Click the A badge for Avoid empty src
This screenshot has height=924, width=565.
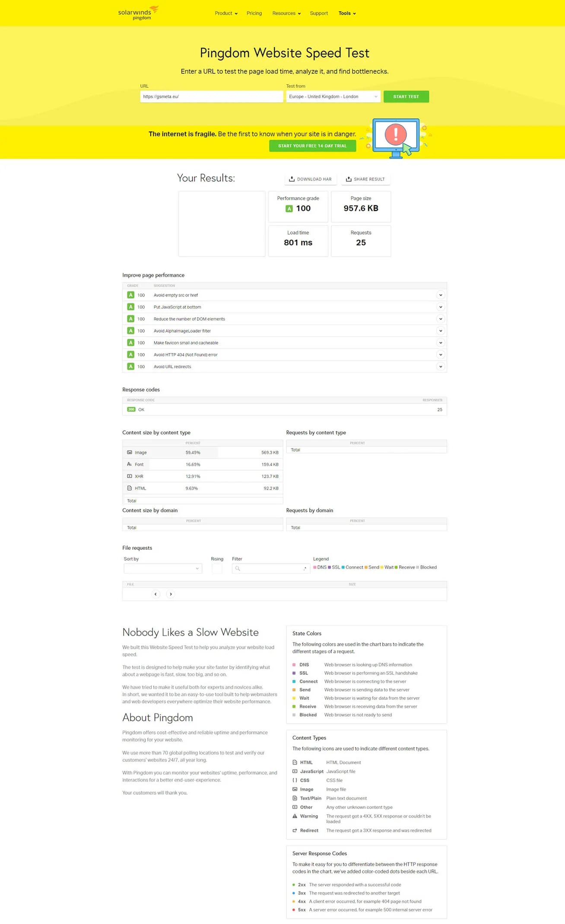pyautogui.click(x=130, y=295)
